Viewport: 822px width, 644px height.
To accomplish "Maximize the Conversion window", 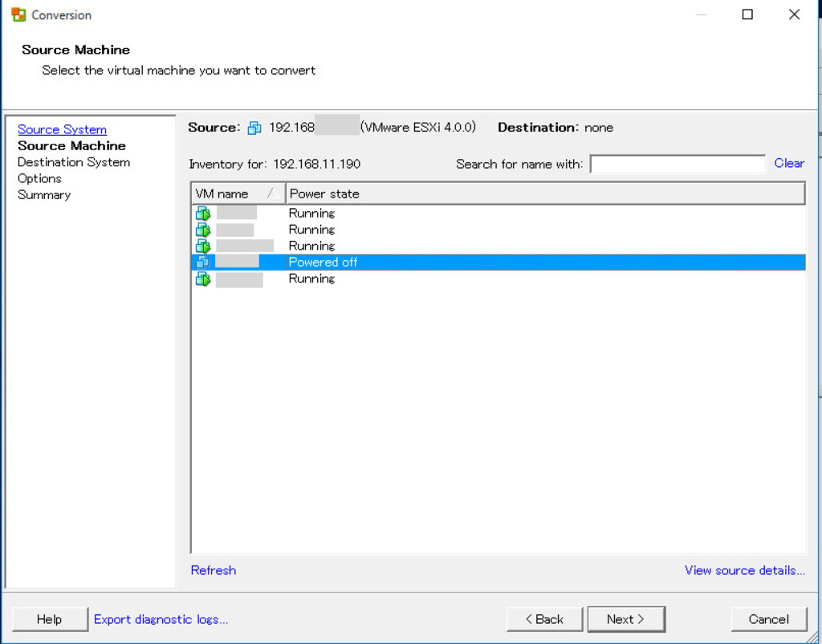I will click(x=747, y=14).
